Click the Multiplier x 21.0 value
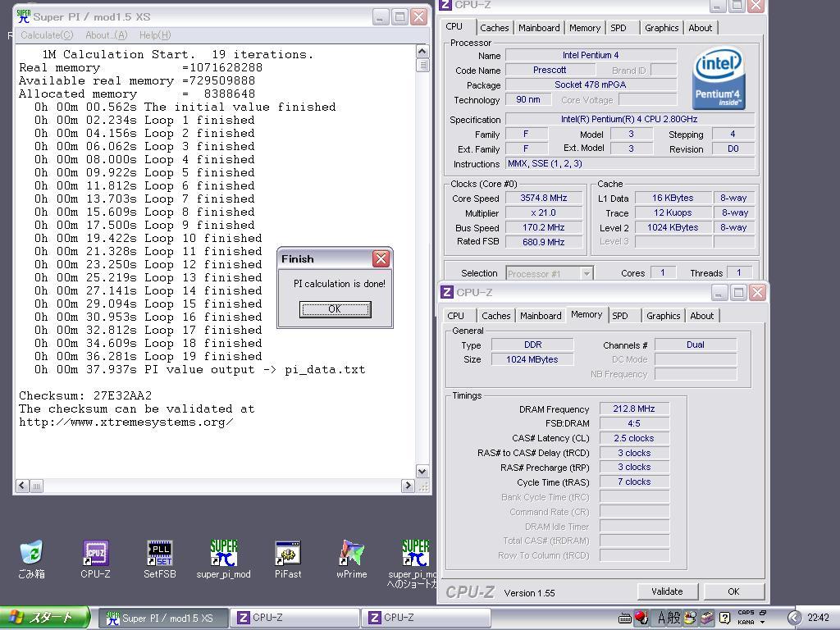Viewport: 840px width, 630px height. tap(543, 212)
